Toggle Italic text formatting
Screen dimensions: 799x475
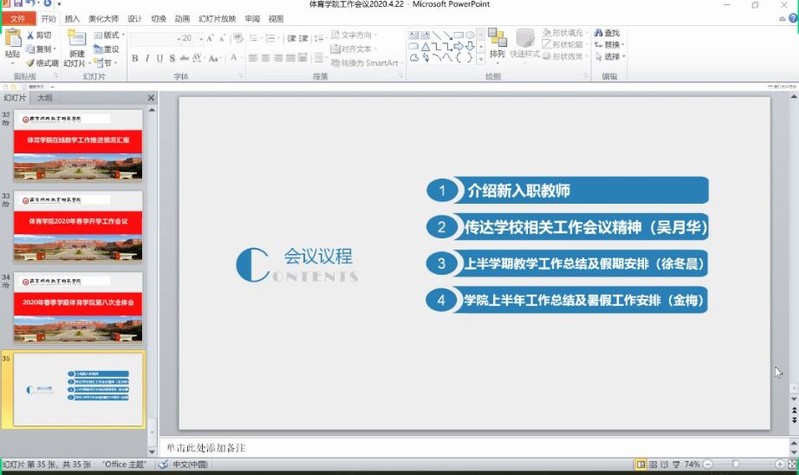pyautogui.click(x=148, y=58)
